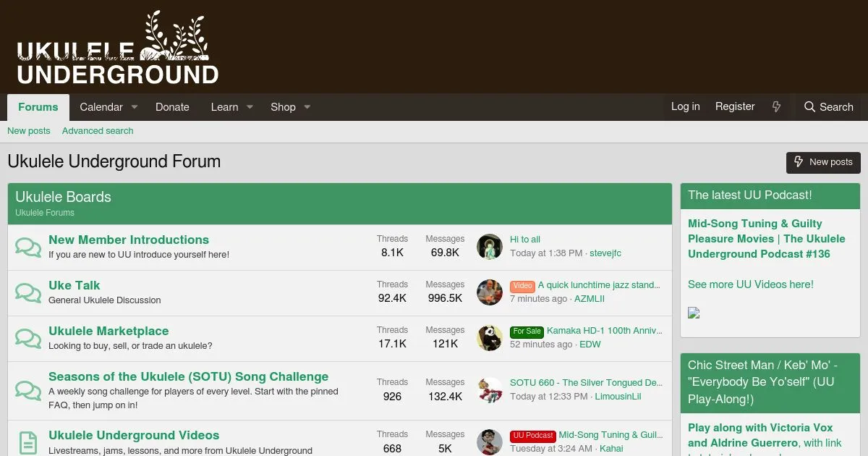This screenshot has height=456, width=868.
Task: Open AZMLII's avatar in Uke Talk row
Action: (x=490, y=292)
